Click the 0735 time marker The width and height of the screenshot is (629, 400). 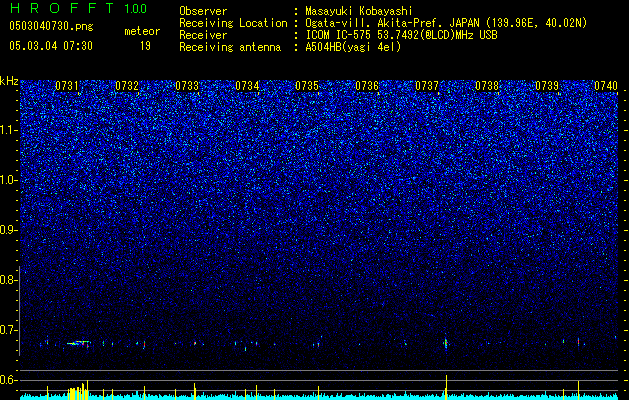(x=307, y=86)
